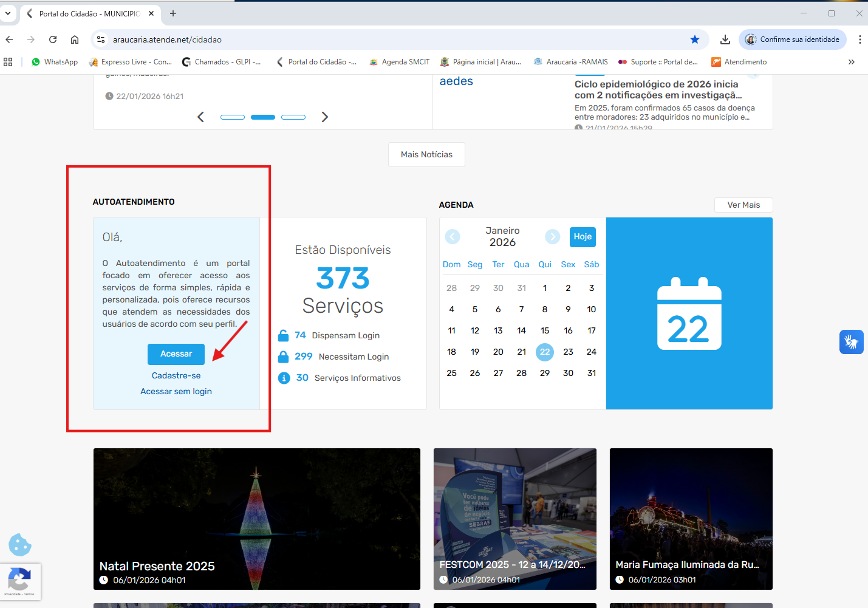
Task: Open the Atendimento bookmark
Action: (739, 62)
